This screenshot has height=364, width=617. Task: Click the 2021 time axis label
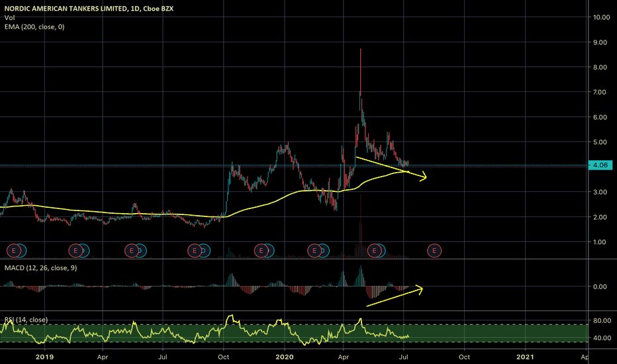[525, 357]
